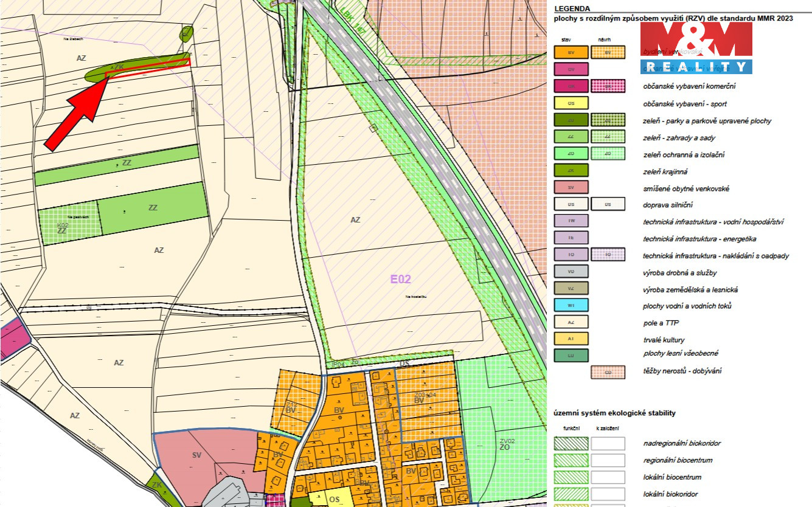Click the 'územní systém ekologické stability' heading
This screenshot has width=812, height=507.
pos(614,413)
